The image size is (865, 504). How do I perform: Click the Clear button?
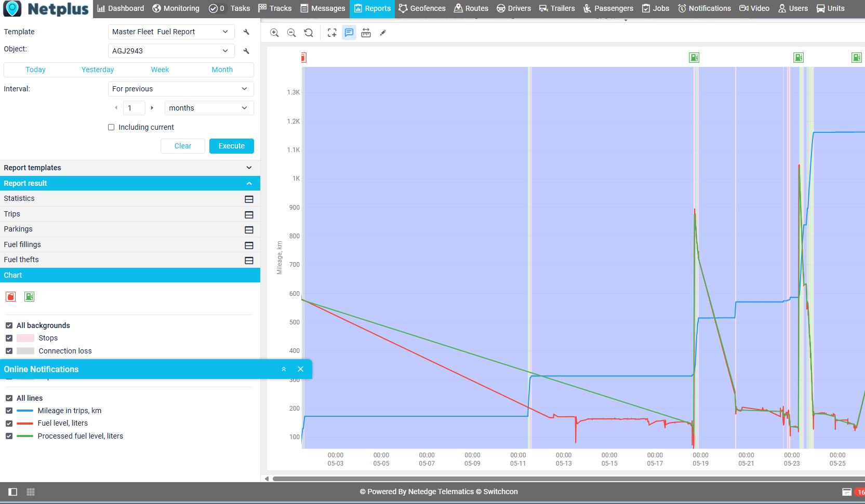click(x=183, y=146)
